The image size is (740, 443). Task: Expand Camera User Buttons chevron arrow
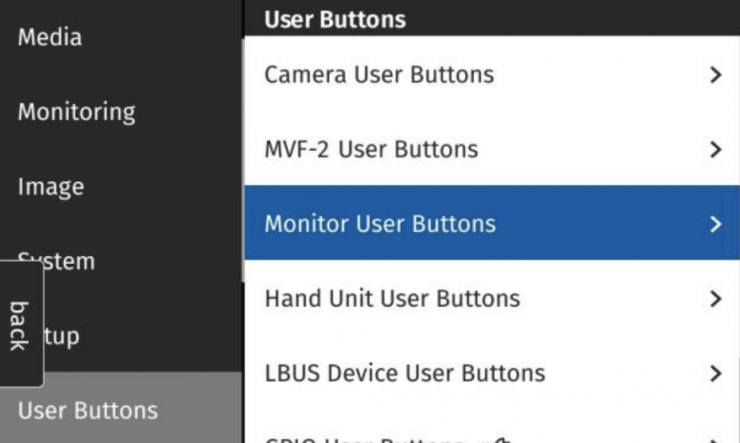click(x=715, y=75)
